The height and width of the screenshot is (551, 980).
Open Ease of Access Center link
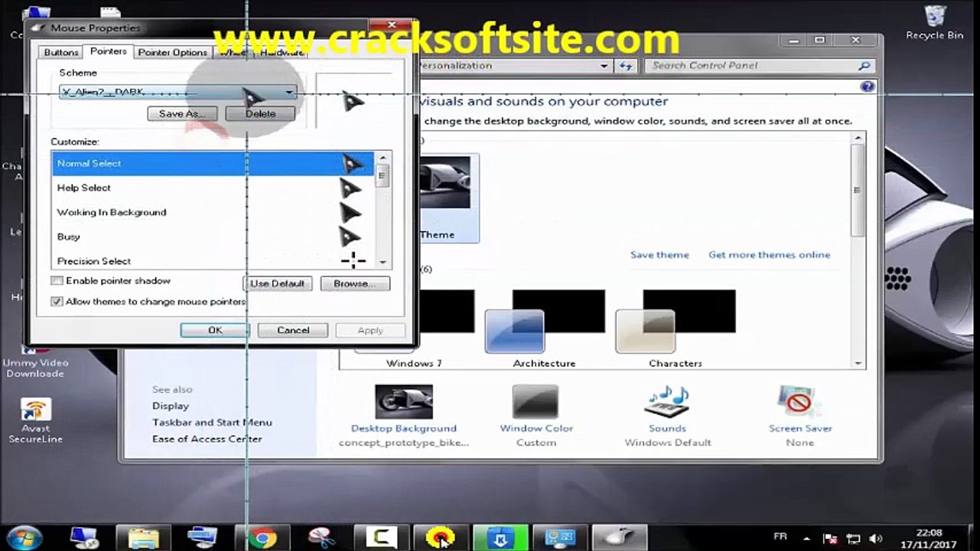click(x=207, y=439)
